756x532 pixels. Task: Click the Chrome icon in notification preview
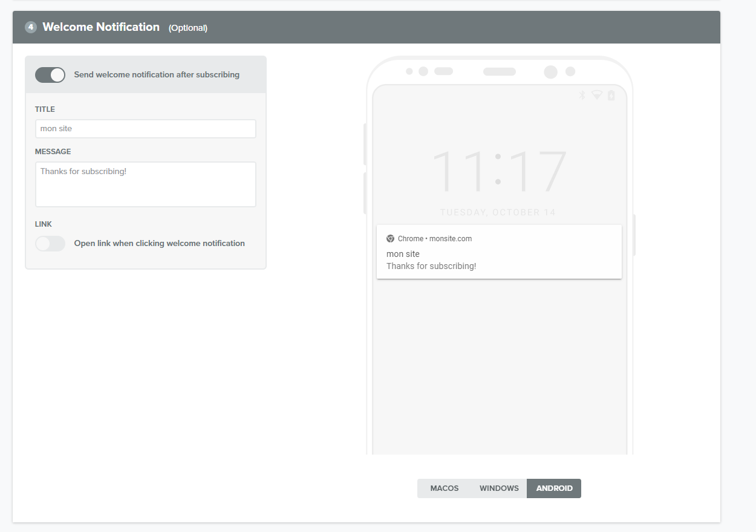391,239
